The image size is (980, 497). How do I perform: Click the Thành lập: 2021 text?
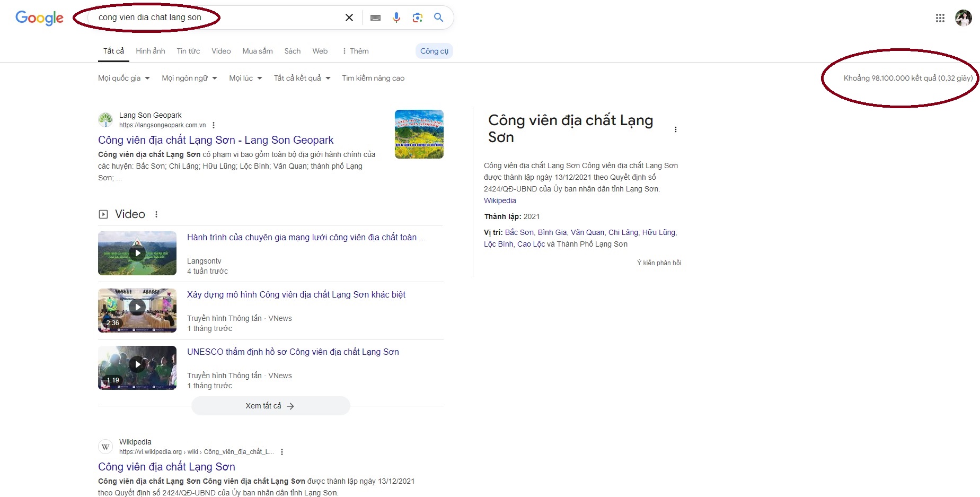[512, 216]
